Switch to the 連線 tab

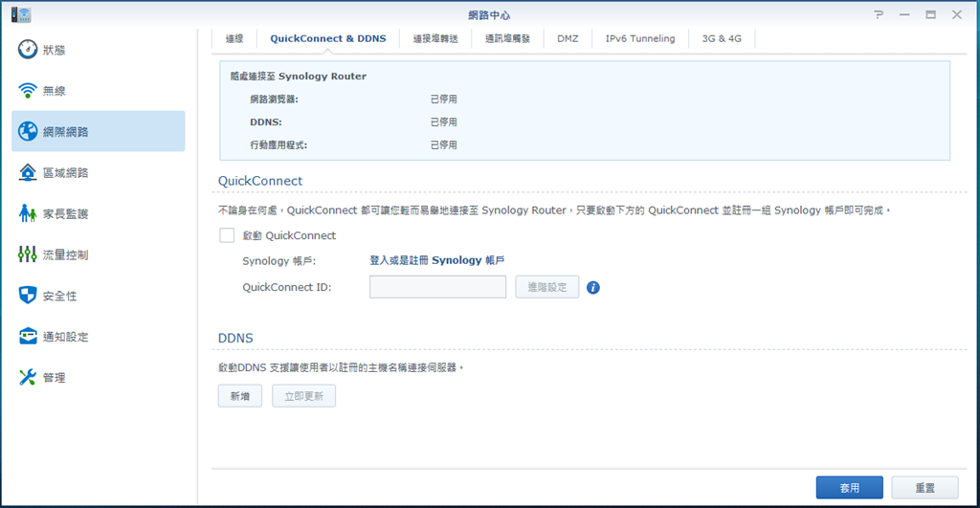234,38
